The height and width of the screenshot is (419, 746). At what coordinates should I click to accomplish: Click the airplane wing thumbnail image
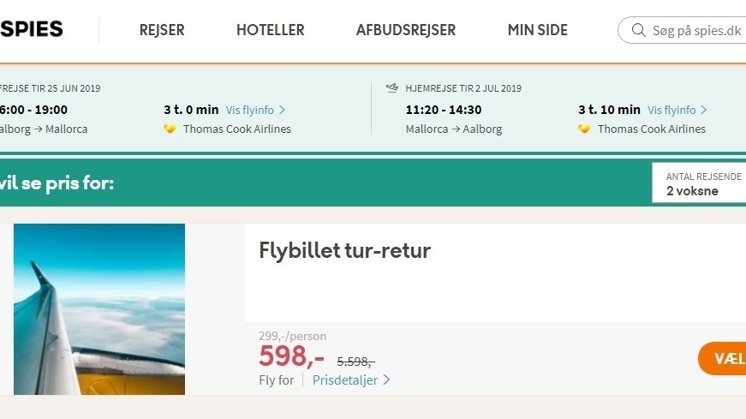click(99, 308)
